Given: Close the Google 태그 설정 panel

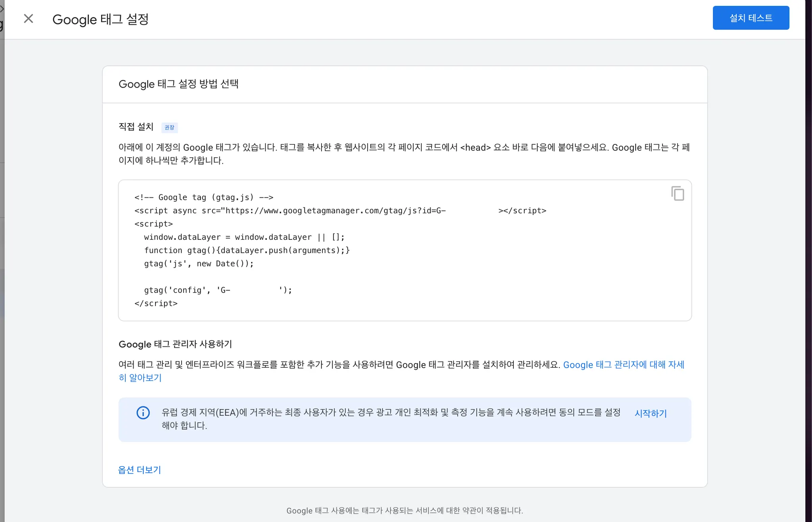Looking at the screenshot, I should click(x=28, y=19).
